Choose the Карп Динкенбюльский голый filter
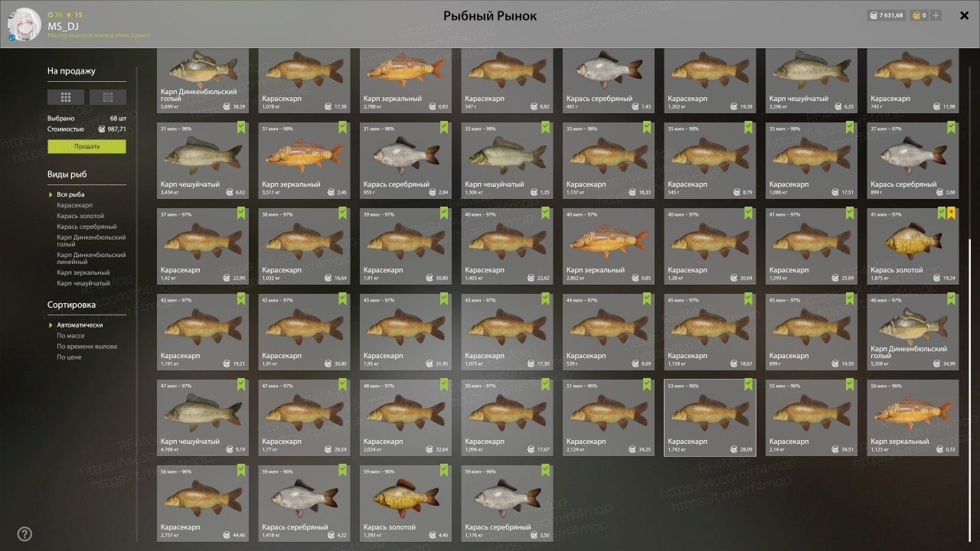 91,241
